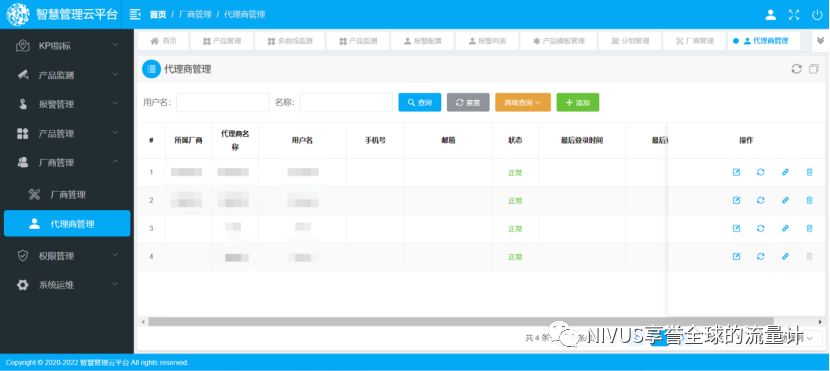Open the 高级查询 dropdown button
Screen dimensions: 830x371
click(522, 103)
